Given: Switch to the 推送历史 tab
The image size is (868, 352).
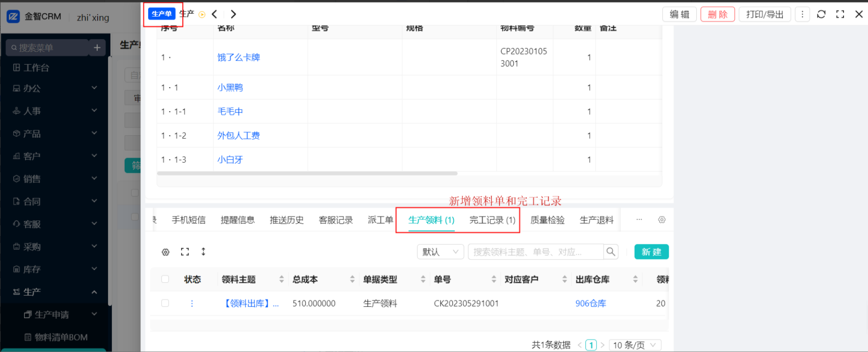Looking at the screenshot, I should 287,220.
